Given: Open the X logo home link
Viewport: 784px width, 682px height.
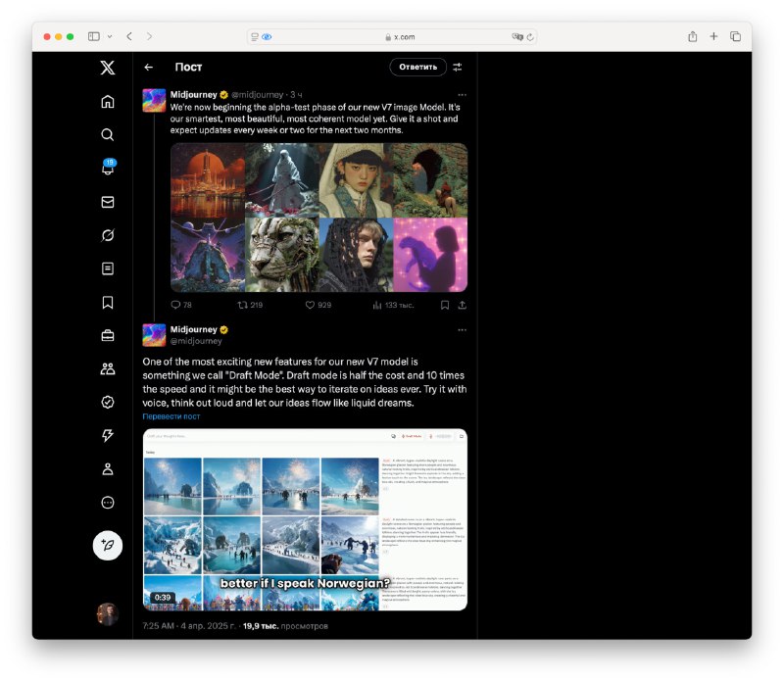Looking at the screenshot, I should pos(108,68).
